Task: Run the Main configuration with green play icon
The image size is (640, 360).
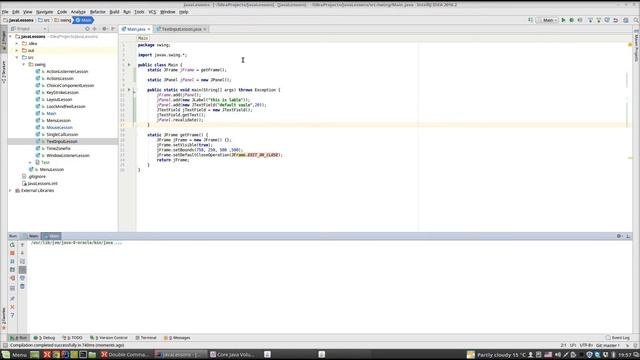Action: [x=563, y=20]
